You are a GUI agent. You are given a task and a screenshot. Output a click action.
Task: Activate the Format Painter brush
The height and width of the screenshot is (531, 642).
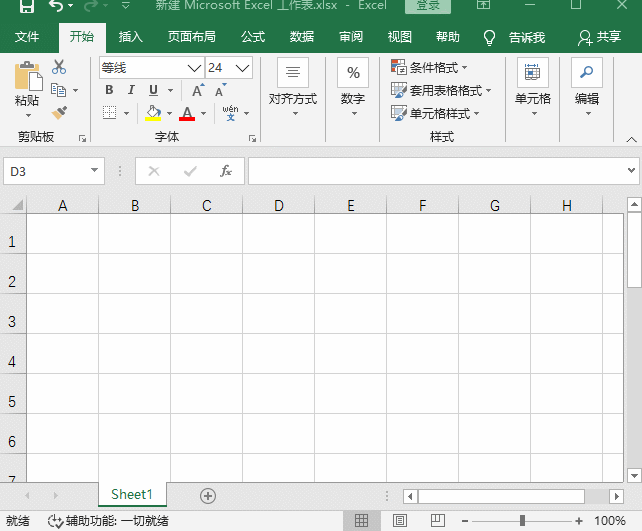pyautogui.click(x=59, y=113)
